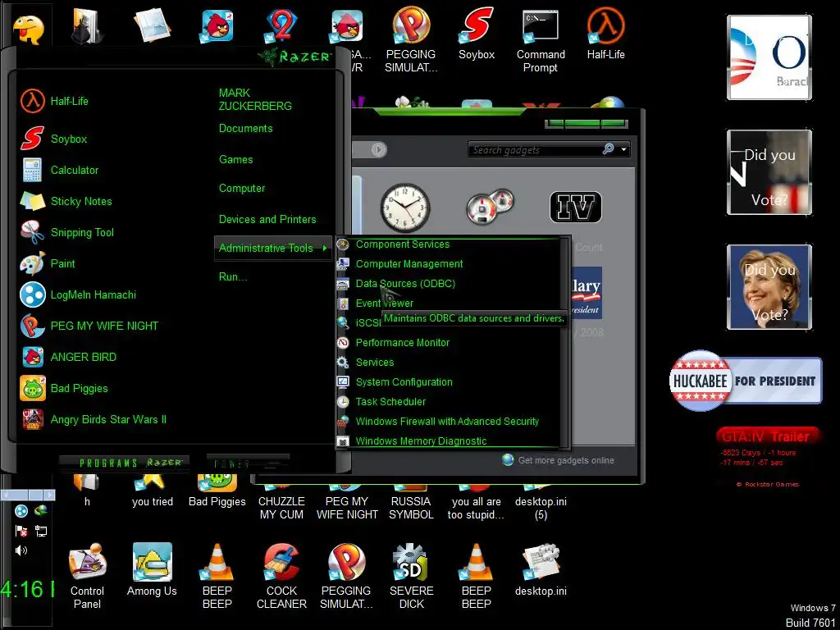This screenshot has height=630, width=840.
Task: Click the Administrative Tools submenu scrollbar
Action: point(564,343)
